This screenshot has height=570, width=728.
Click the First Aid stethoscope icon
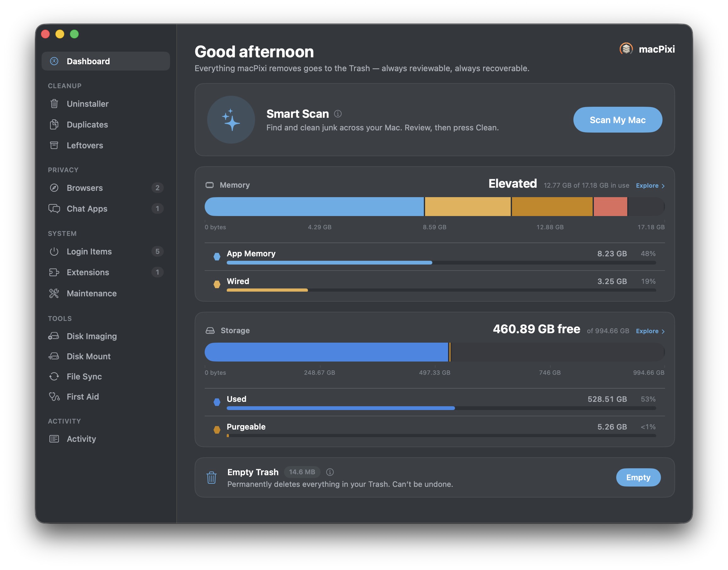pyautogui.click(x=54, y=396)
